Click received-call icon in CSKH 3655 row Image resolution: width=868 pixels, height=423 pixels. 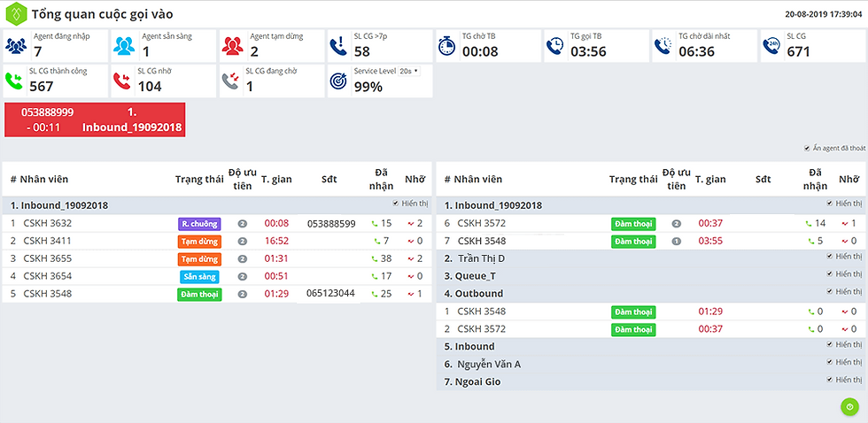point(375,258)
